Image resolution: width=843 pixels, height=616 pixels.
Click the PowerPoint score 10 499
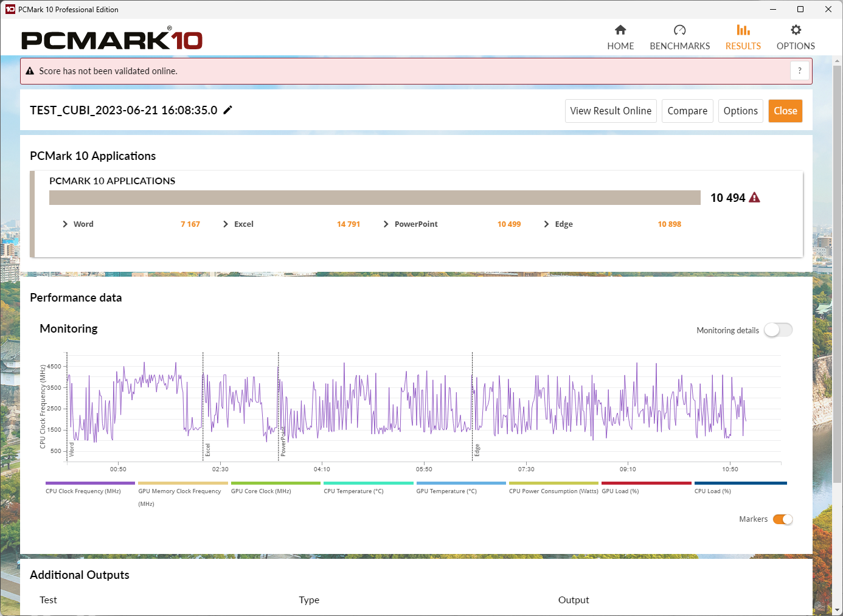pos(509,224)
